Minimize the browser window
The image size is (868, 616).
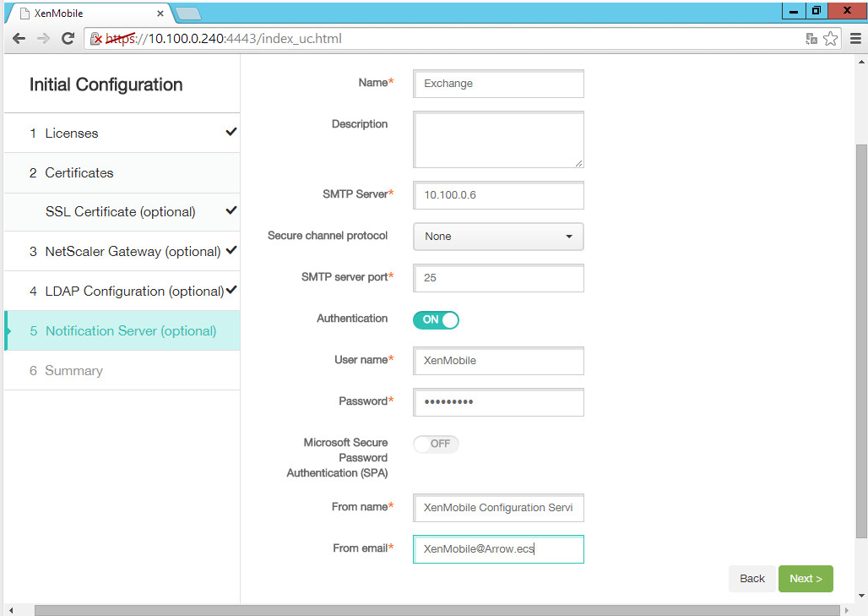[793, 11]
